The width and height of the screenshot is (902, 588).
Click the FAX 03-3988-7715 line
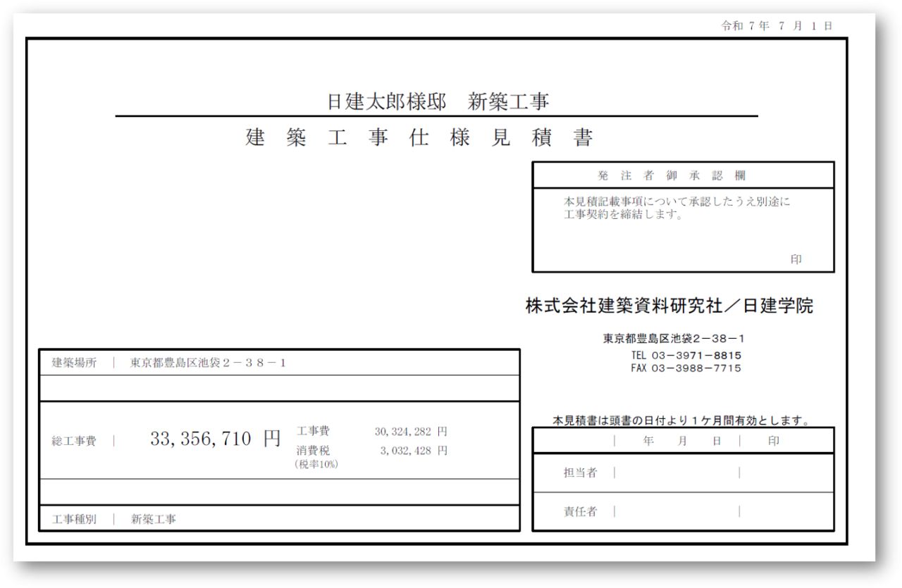tap(686, 368)
